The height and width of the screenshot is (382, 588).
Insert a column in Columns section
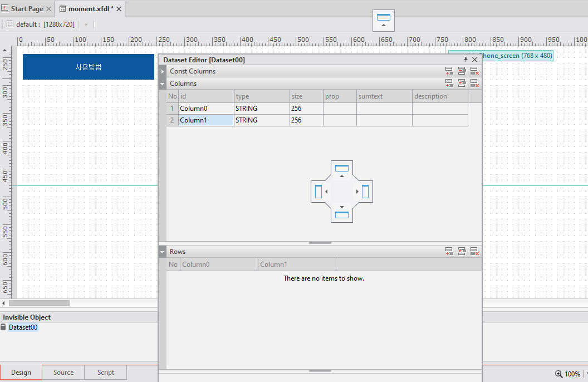pyautogui.click(x=462, y=84)
